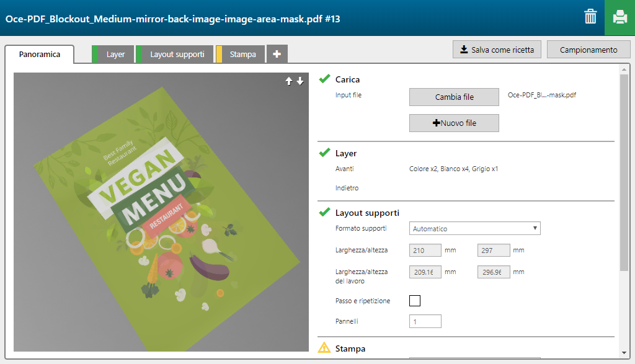This screenshot has width=635, height=364.
Task: Toggle Passo e ripetizione checkbox
Action: point(415,301)
